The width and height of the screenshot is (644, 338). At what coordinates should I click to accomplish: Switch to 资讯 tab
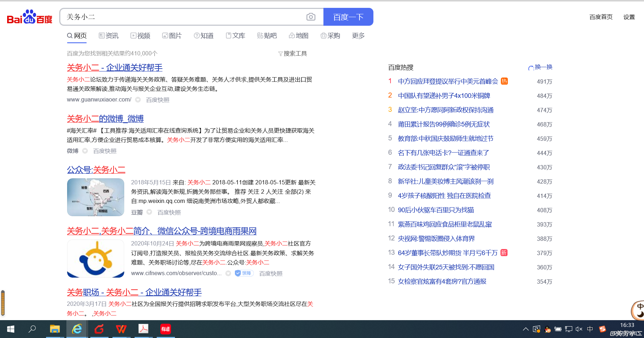(x=109, y=36)
